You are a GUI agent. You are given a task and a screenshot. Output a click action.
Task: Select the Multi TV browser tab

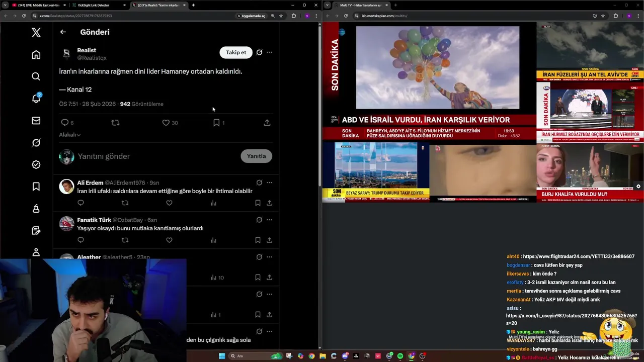361,5
